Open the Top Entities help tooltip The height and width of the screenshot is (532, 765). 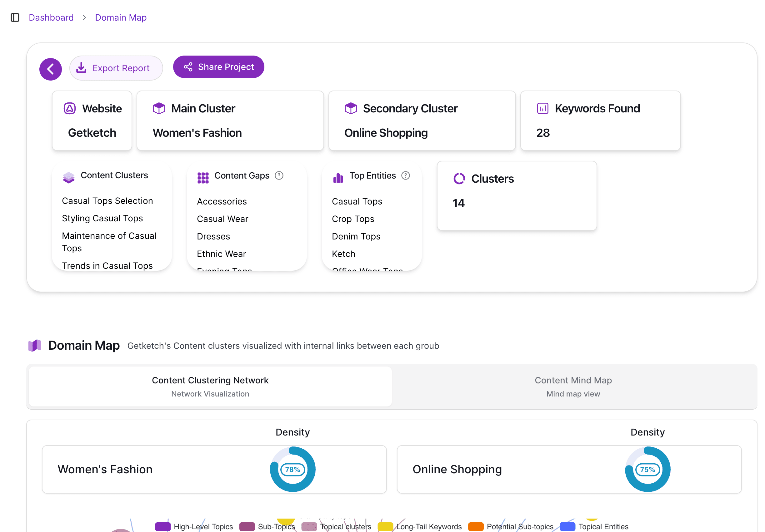point(406,175)
